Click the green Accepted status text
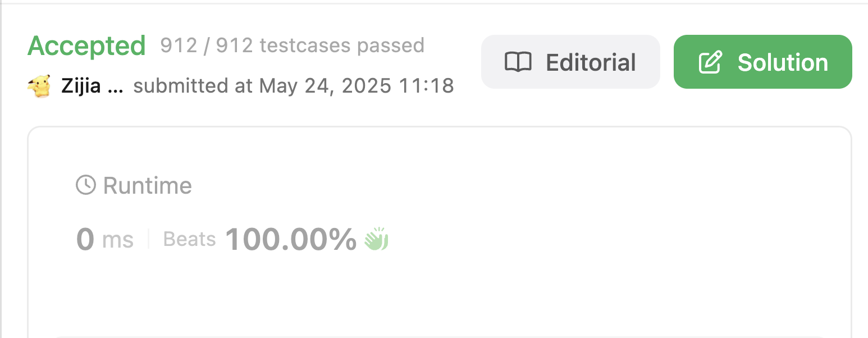Image resolution: width=868 pixels, height=338 pixels. tap(86, 45)
